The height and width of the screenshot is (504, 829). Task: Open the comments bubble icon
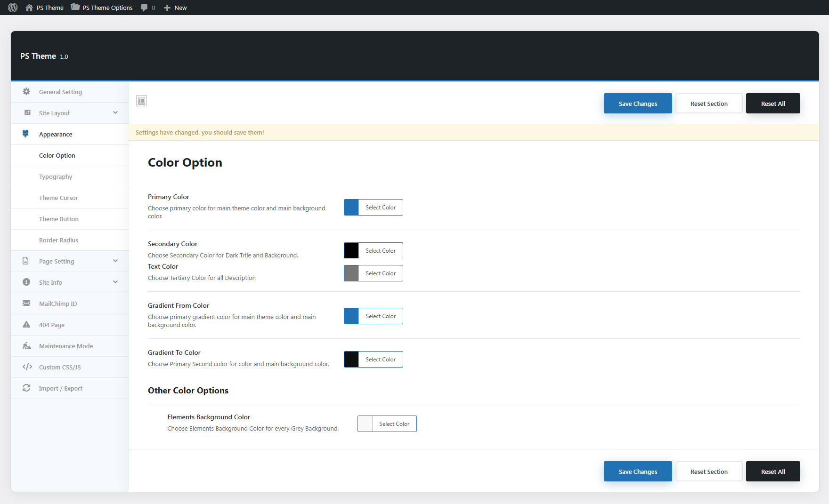pyautogui.click(x=144, y=8)
